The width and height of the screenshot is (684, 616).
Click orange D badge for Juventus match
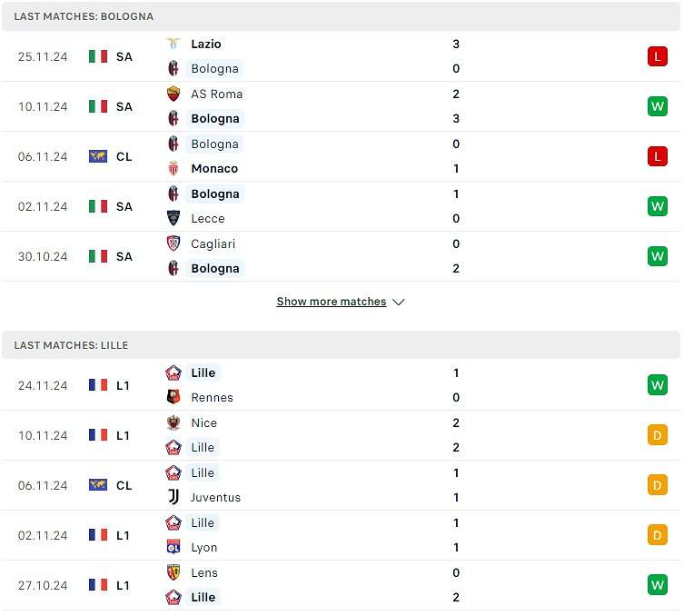point(658,485)
